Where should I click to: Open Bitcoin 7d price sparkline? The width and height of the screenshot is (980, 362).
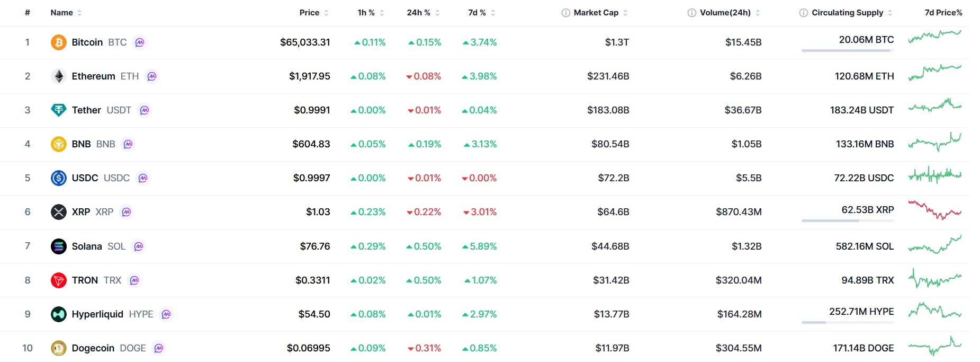[x=935, y=36]
